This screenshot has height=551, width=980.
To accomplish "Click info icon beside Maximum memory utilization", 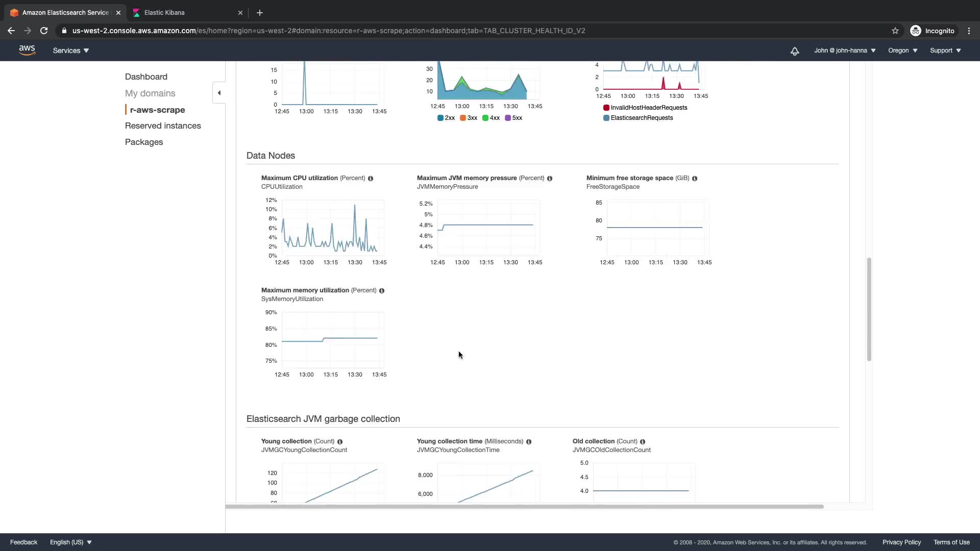I will click(x=382, y=291).
